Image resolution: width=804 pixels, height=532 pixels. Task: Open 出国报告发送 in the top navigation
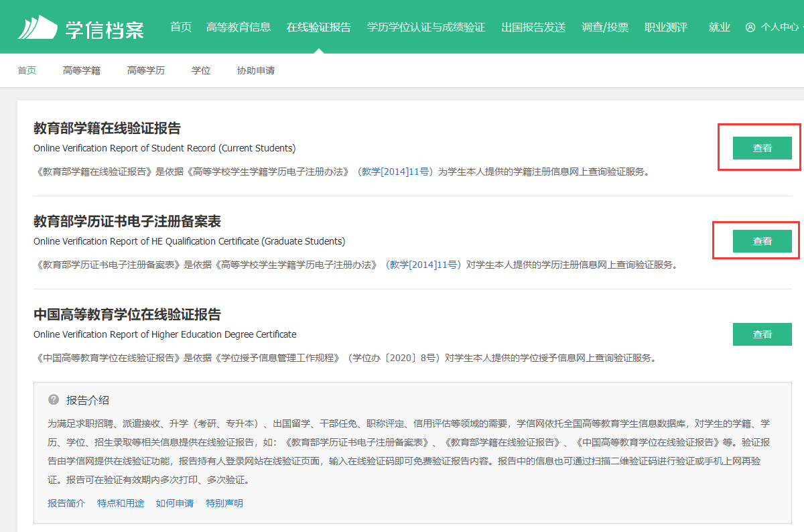coord(533,27)
